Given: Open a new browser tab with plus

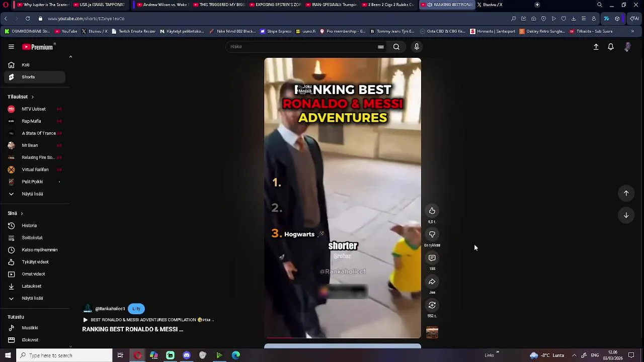Looking at the screenshot, I should (537, 5).
